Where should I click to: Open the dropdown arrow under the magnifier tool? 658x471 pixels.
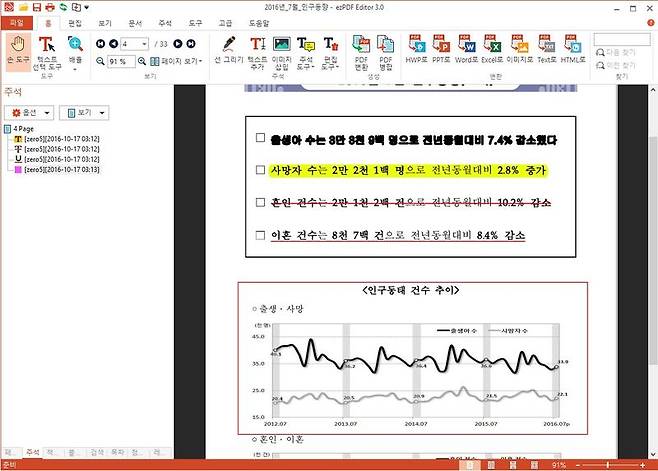(75, 69)
